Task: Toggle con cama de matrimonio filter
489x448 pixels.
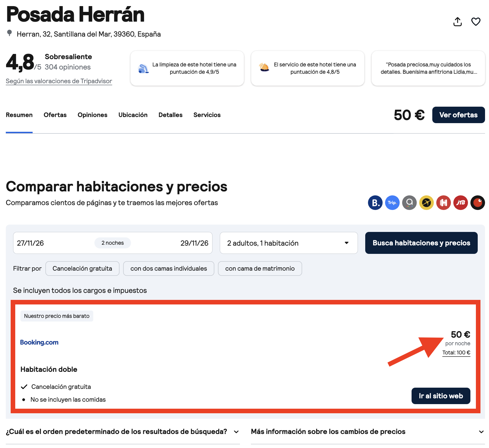Action: pyautogui.click(x=260, y=268)
